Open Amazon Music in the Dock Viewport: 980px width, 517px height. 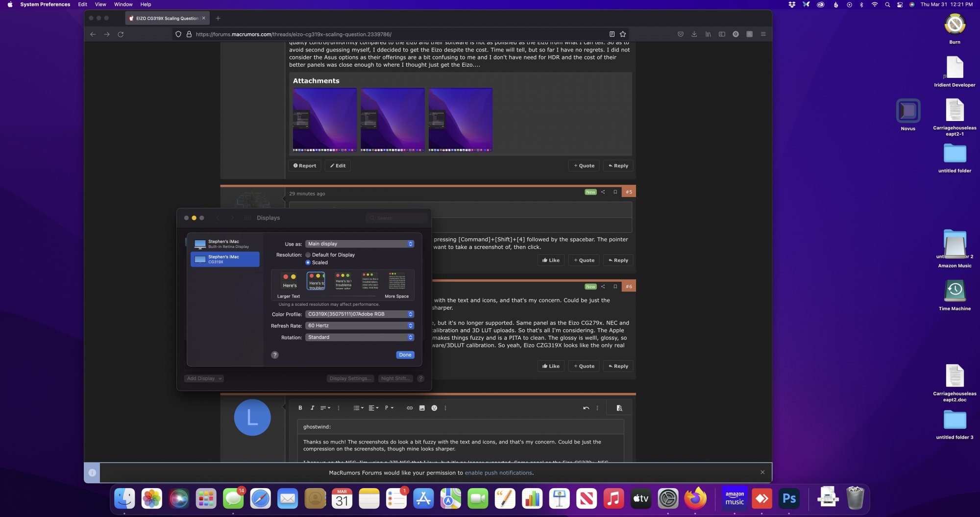click(x=735, y=499)
